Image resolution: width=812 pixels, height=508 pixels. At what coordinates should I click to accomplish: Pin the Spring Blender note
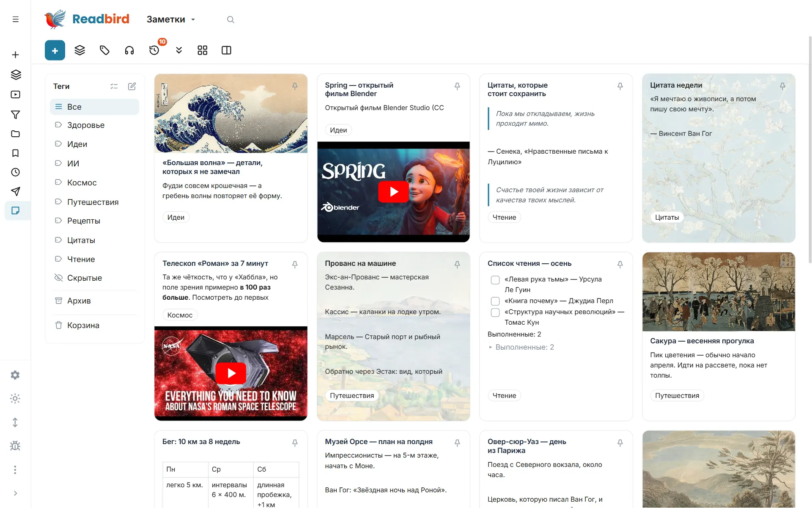pyautogui.click(x=457, y=86)
